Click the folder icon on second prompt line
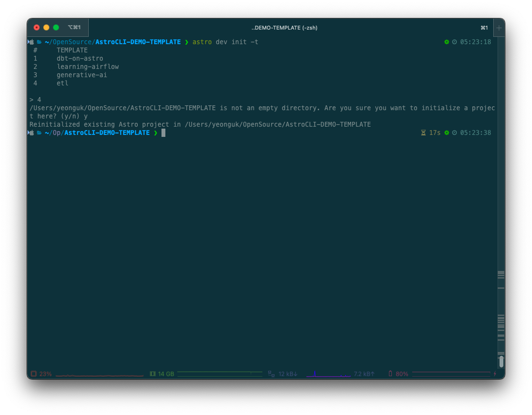The width and height of the screenshot is (532, 415). [x=39, y=133]
